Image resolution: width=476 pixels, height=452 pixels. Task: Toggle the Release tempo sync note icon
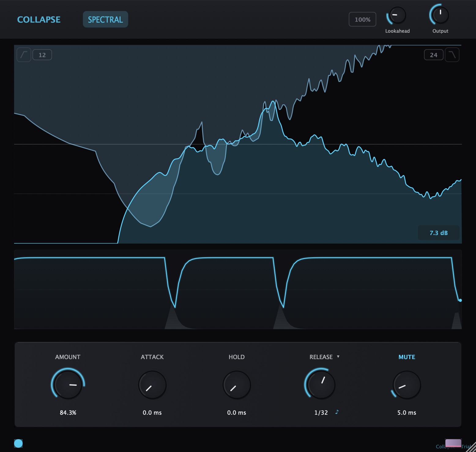click(x=337, y=412)
